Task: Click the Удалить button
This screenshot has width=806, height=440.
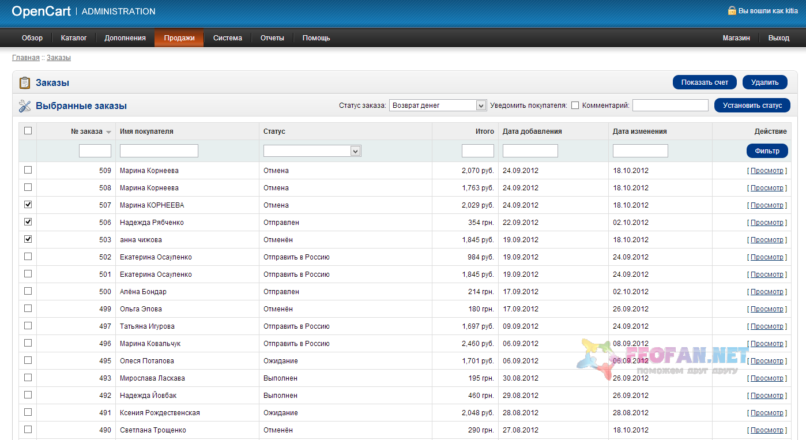Action: (x=764, y=82)
